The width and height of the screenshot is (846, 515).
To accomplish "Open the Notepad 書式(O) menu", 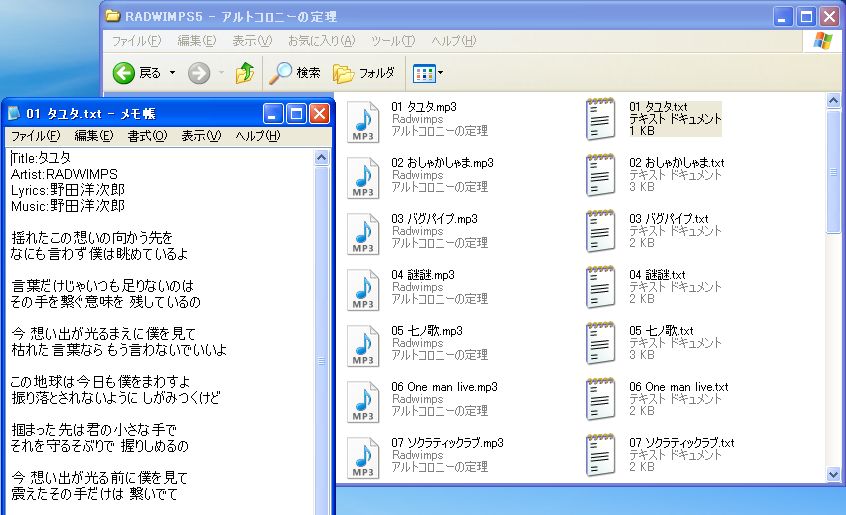I will click(147, 136).
